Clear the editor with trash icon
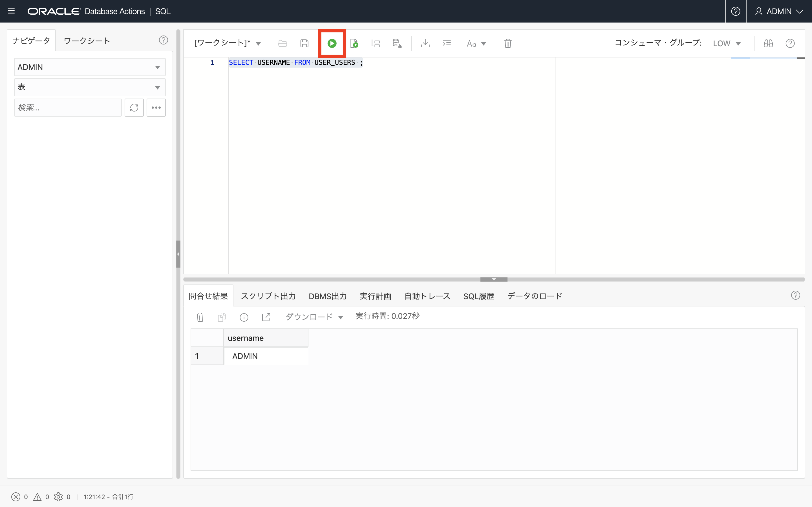The image size is (812, 507). (x=508, y=43)
